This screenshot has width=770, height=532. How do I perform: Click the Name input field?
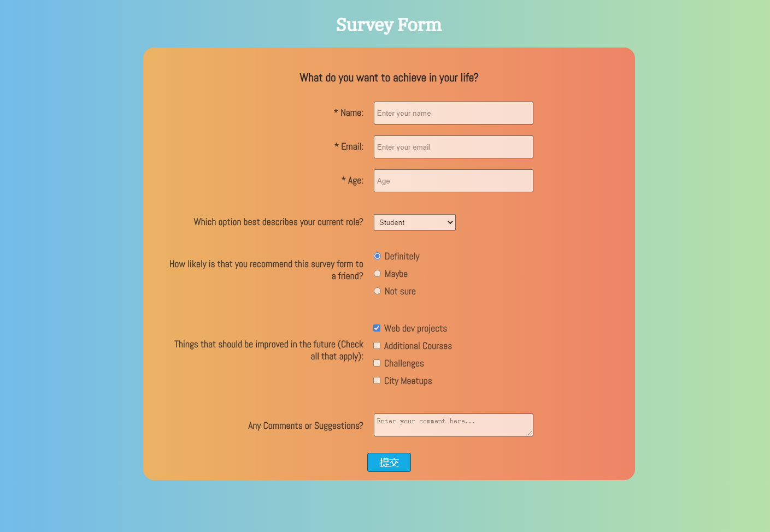click(453, 113)
